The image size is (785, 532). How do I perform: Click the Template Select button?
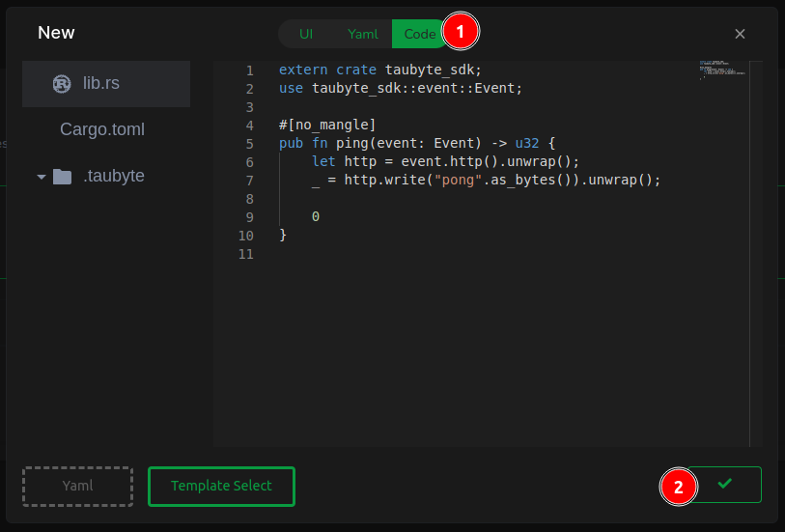tap(221, 487)
